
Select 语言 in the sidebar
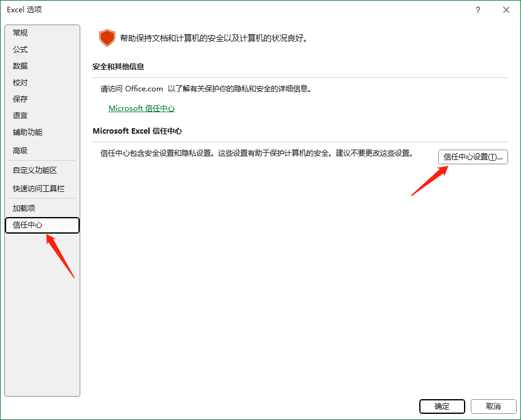coord(20,115)
